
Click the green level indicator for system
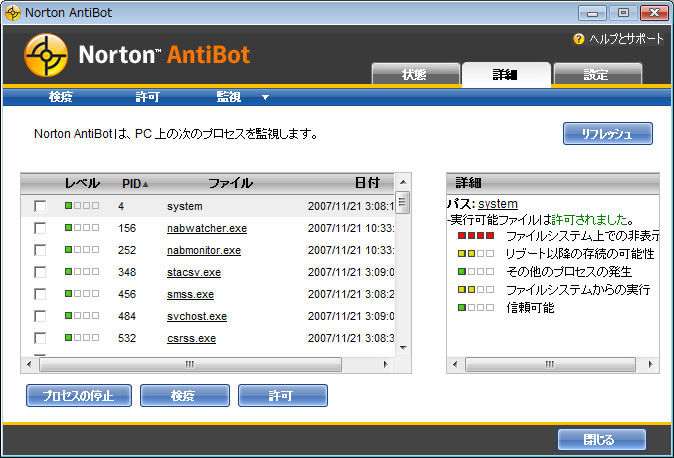81,206
